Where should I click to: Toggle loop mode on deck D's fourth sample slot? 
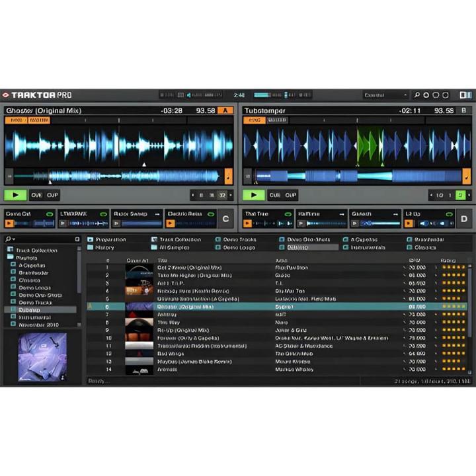point(449,214)
